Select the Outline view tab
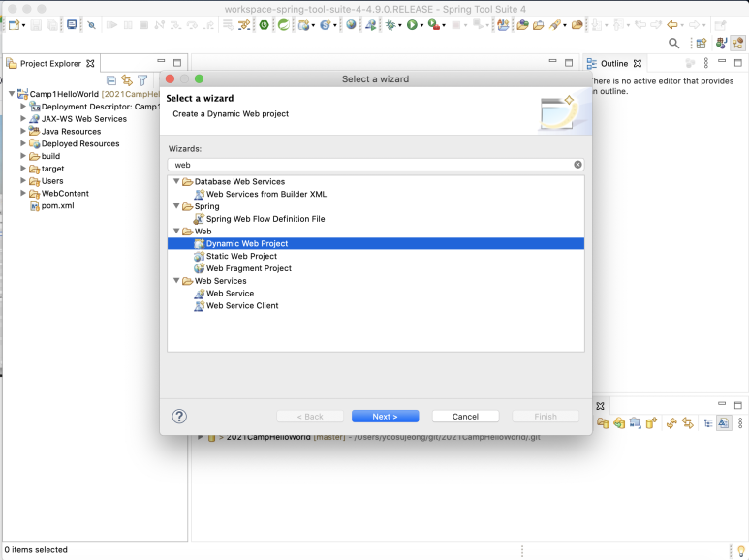 tap(614, 64)
